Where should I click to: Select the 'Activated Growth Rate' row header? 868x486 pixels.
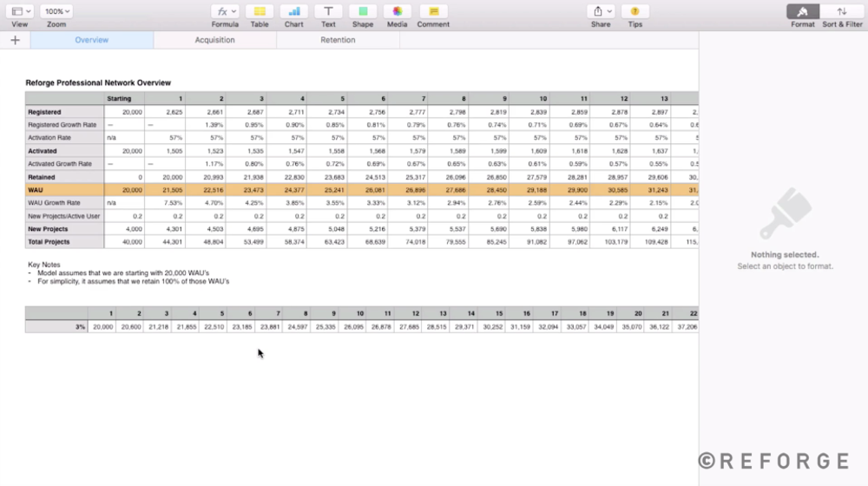click(x=64, y=164)
